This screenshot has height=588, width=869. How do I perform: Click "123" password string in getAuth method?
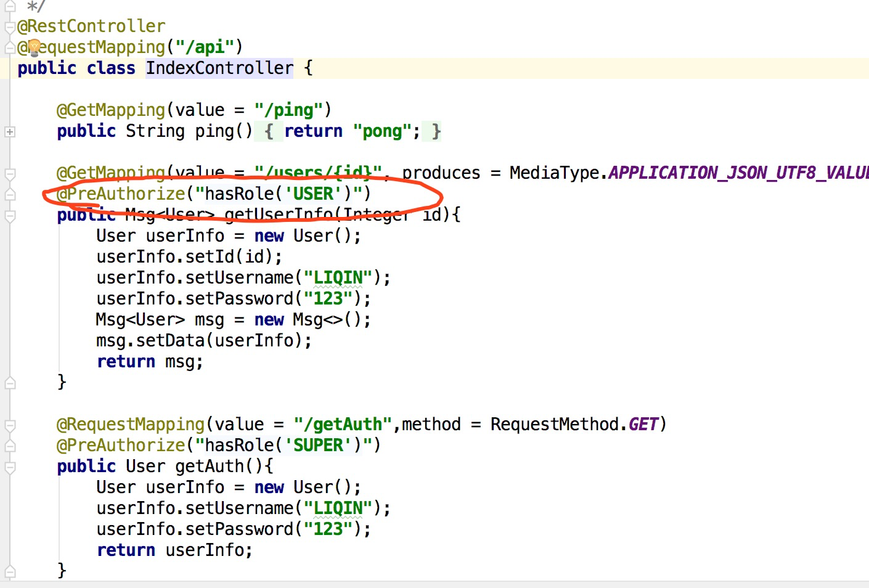(328, 529)
